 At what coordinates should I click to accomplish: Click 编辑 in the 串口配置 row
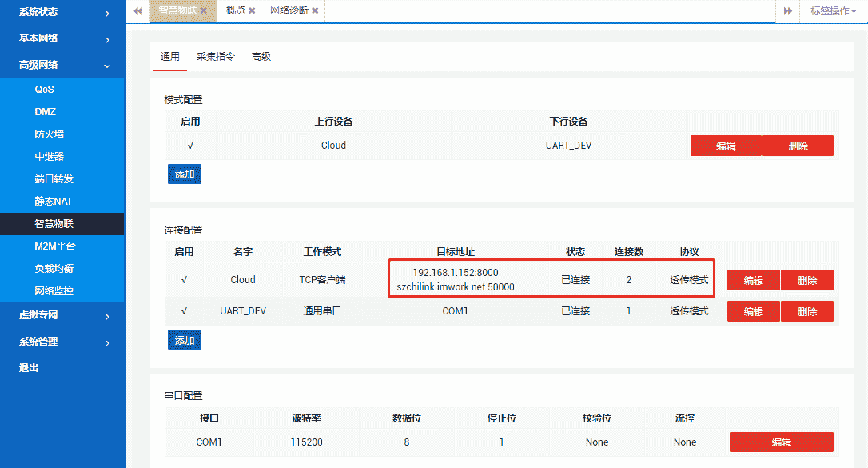[781, 442]
